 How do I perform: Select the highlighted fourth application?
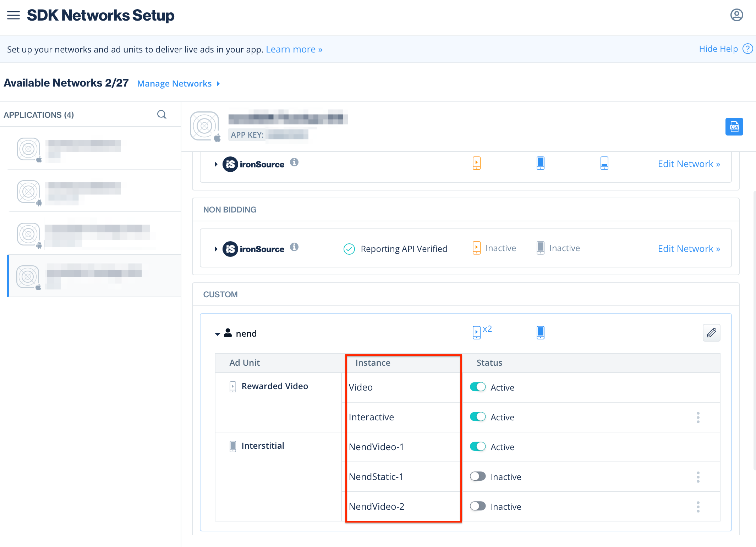94,276
